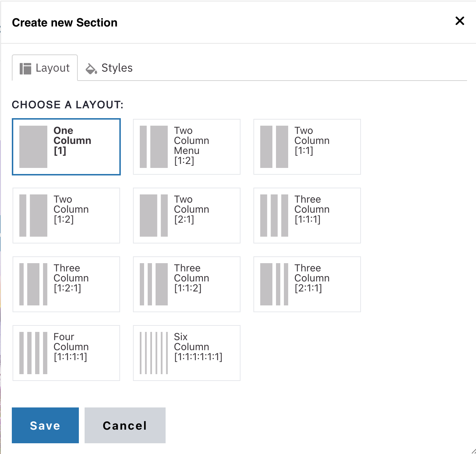Pick the Three Column [2:1:1] layout option
Screen dimensions: 476x454
click(x=307, y=284)
